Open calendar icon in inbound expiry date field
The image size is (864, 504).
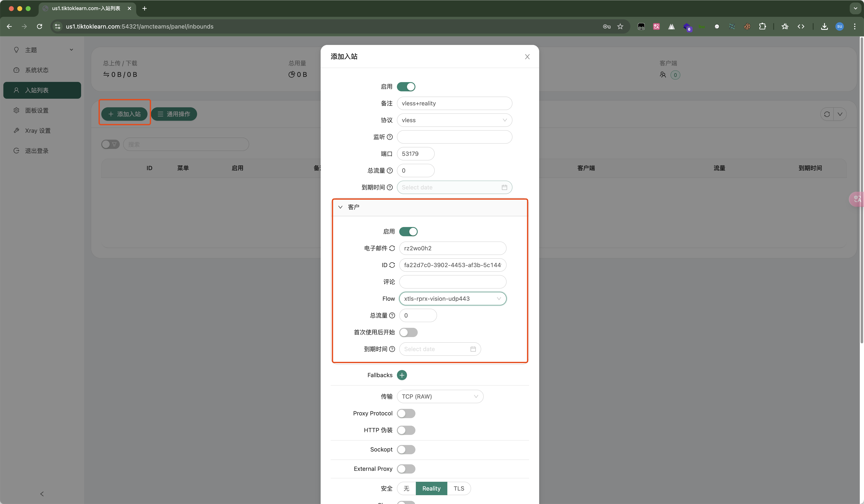tap(504, 187)
